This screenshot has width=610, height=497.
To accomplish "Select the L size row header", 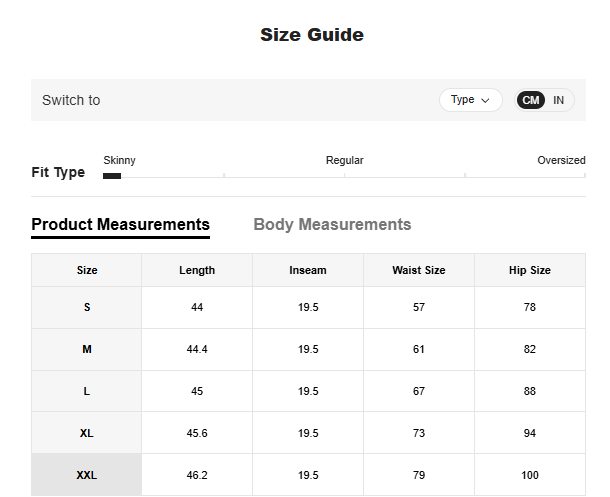I will [87, 391].
